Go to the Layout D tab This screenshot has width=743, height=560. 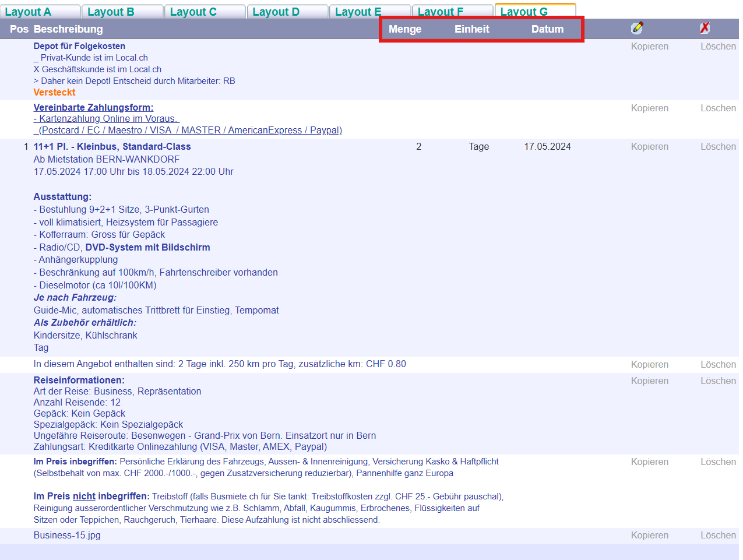pyautogui.click(x=288, y=12)
